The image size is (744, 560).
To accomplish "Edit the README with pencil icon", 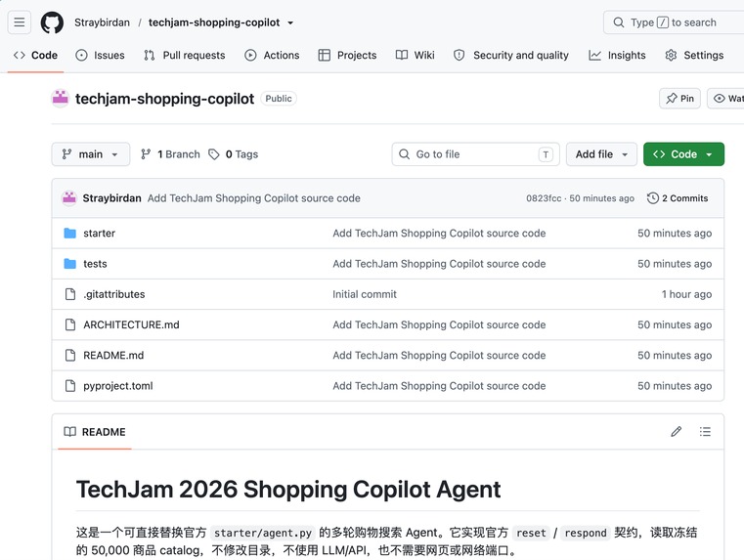I will (677, 432).
